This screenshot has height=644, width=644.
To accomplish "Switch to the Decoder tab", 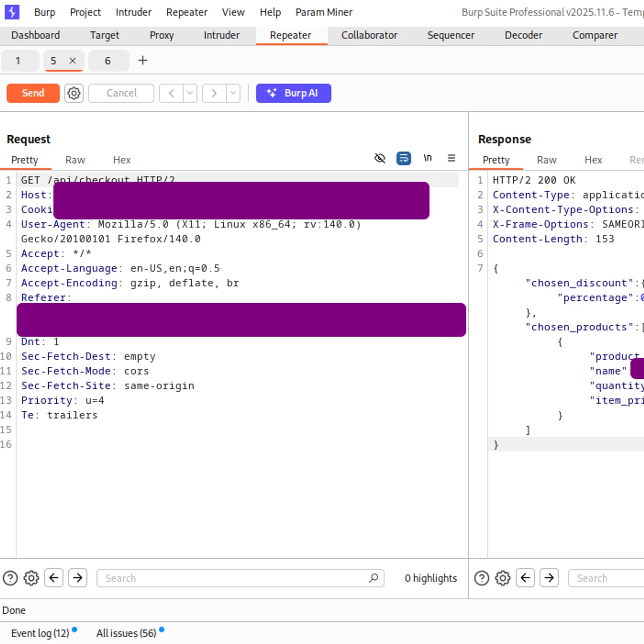I will pos(523,35).
